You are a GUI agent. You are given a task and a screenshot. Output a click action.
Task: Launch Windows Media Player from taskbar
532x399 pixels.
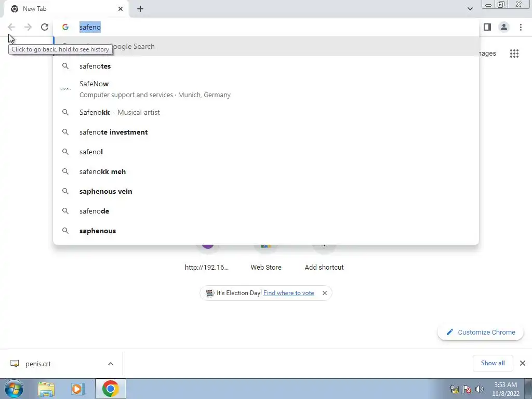point(78,389)
